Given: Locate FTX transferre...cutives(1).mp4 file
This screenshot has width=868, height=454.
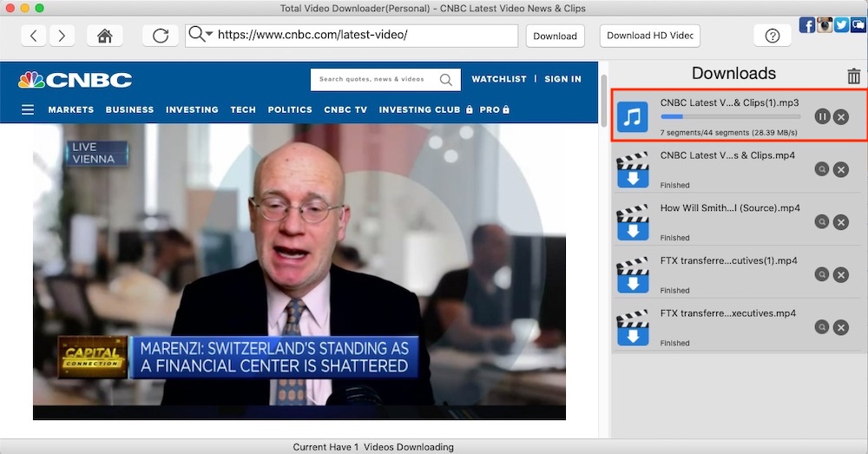Looking at the screenshot, I should [822, 274].
